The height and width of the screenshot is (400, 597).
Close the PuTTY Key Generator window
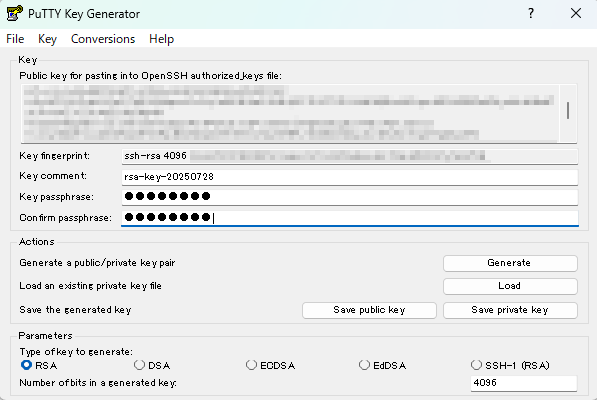coord(576,13)
